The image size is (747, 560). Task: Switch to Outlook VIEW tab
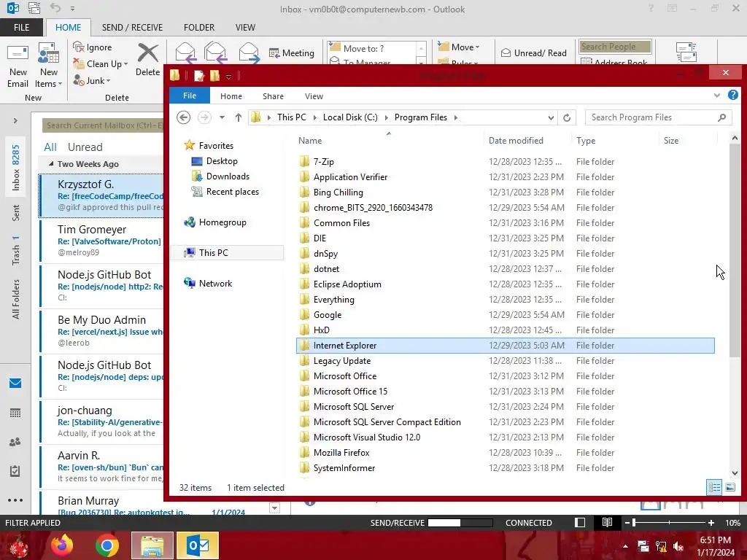245,28
